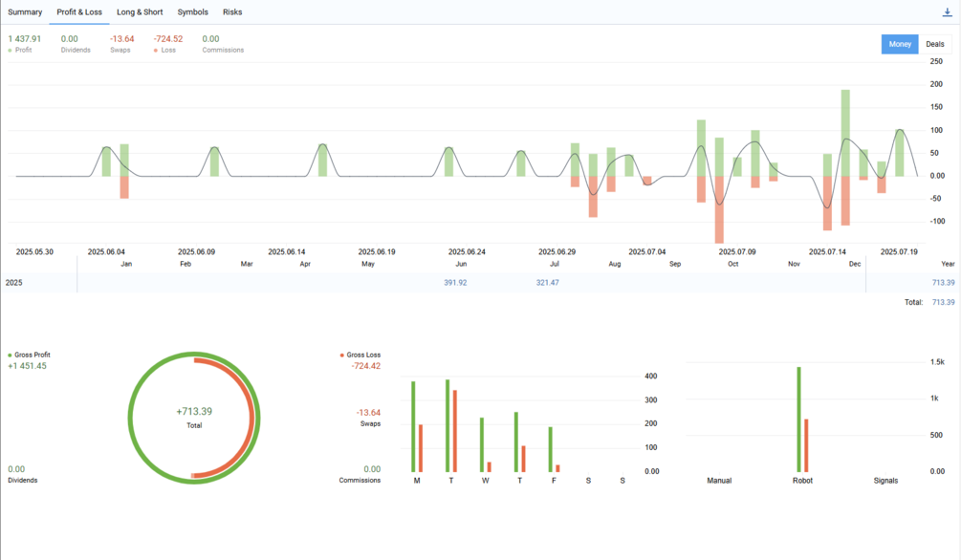Click the red Loss legend dot

pos(156,51)
